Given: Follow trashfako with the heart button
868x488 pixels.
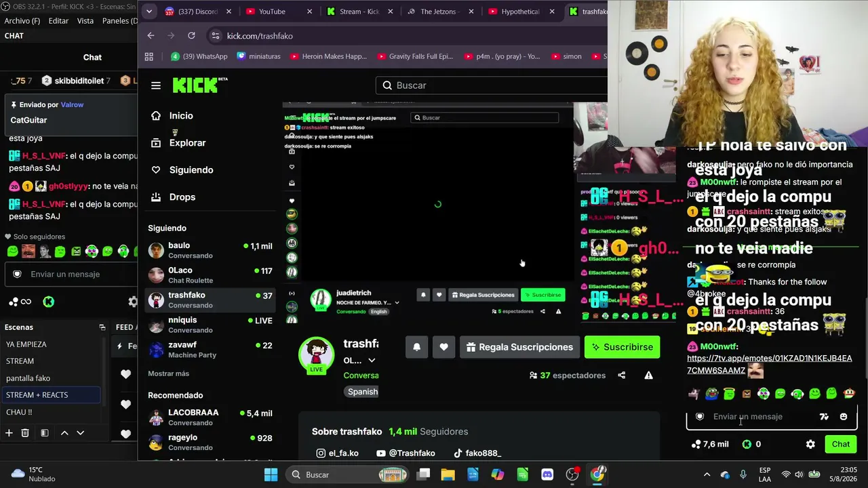Looking at the screenshot, I should tap(443, 347).
